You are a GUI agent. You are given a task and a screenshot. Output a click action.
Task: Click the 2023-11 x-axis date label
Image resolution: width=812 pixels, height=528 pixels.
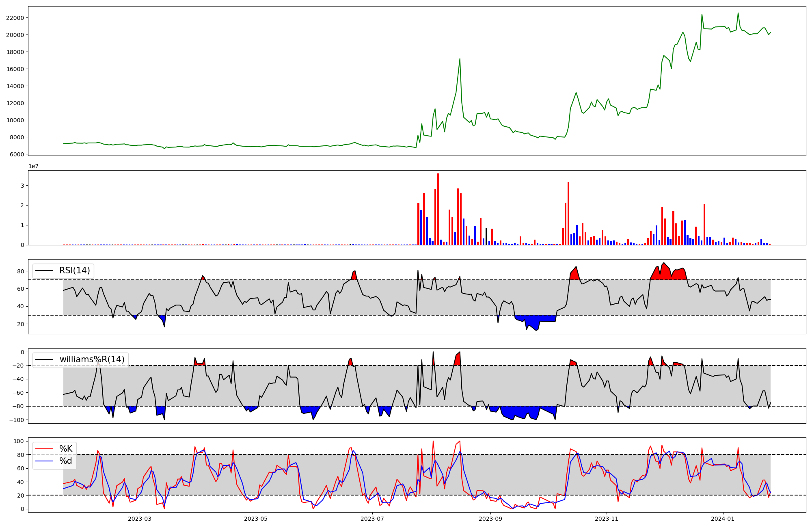click(607, 519)
